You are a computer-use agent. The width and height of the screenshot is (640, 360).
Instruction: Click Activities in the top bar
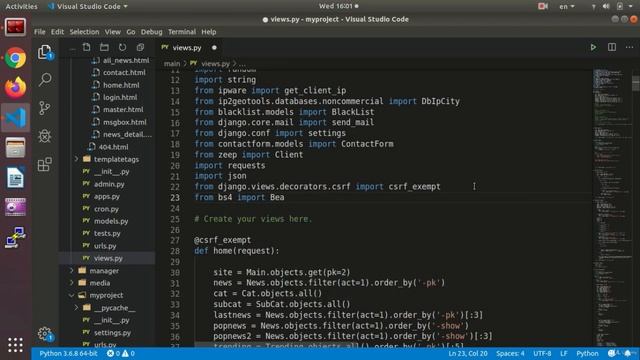click(21, 7)
